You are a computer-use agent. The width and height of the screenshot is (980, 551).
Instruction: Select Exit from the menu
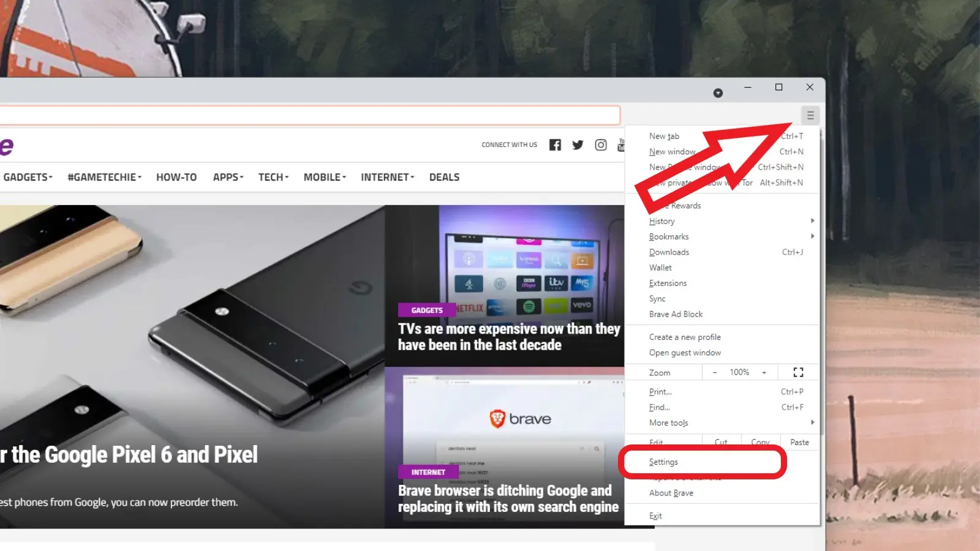tap(722, 516)
